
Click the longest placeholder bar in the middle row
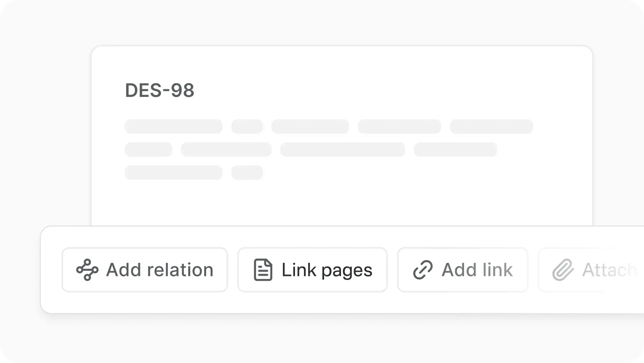(x=342, y=150)
